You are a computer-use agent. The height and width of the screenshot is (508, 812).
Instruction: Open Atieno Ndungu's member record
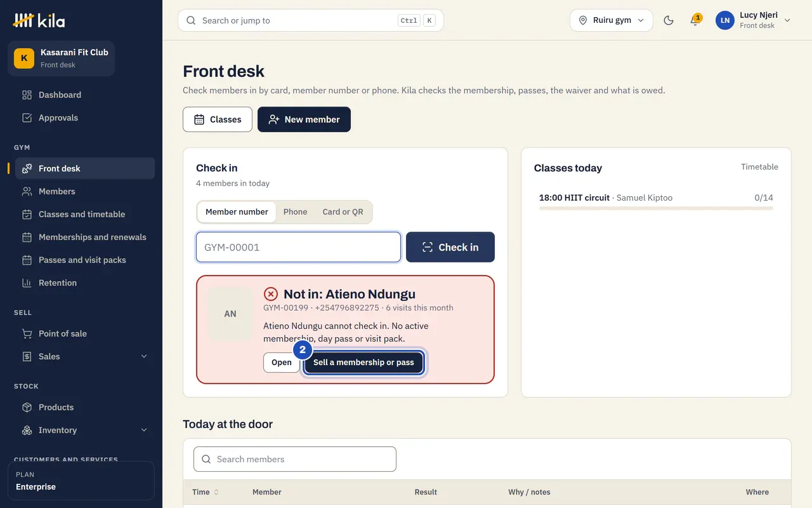click(x=282, y=363)
